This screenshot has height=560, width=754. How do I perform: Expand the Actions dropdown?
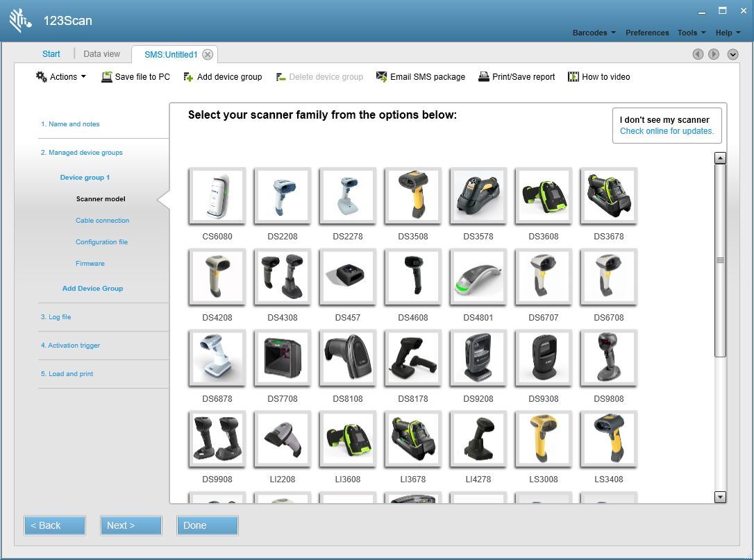(61, 77)
